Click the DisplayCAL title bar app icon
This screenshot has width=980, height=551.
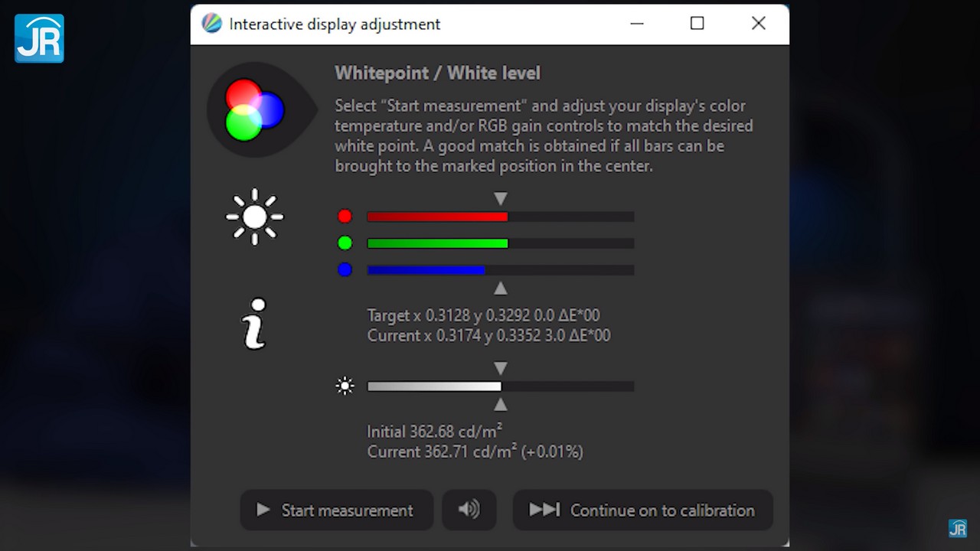[211, 24]
